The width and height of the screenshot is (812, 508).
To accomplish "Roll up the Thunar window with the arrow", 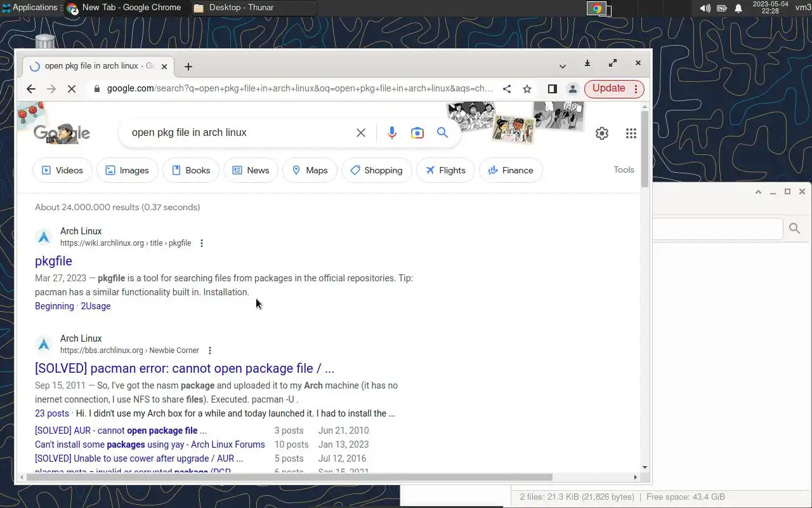I will (758, 192).
